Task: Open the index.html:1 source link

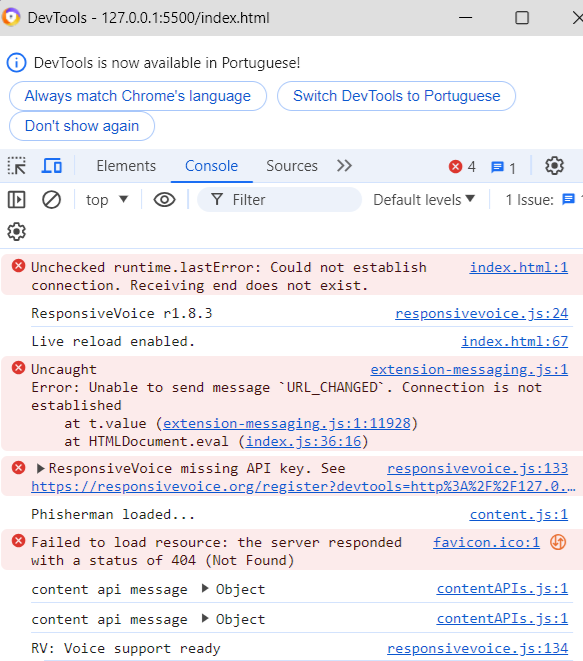Action: tap(519, 267)
